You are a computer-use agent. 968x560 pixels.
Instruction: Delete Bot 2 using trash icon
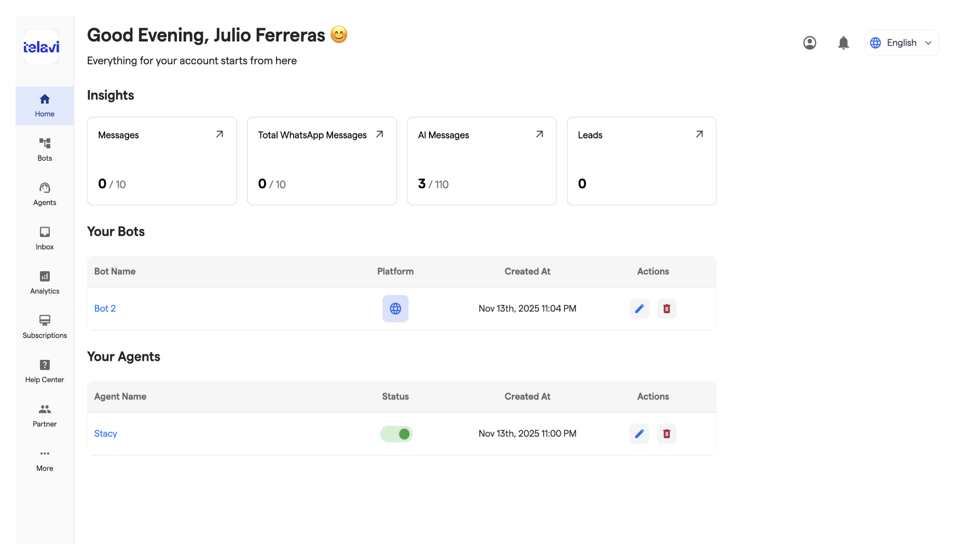(x=667, y=309)
